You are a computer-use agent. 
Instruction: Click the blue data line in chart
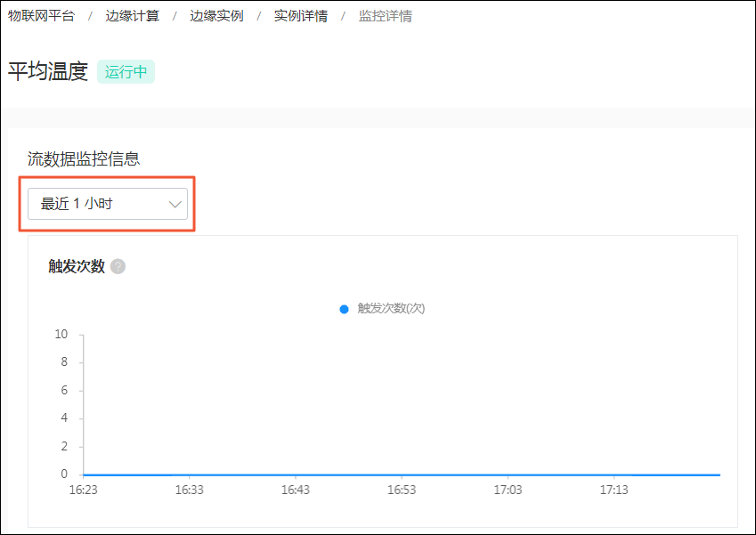(402, 474)
